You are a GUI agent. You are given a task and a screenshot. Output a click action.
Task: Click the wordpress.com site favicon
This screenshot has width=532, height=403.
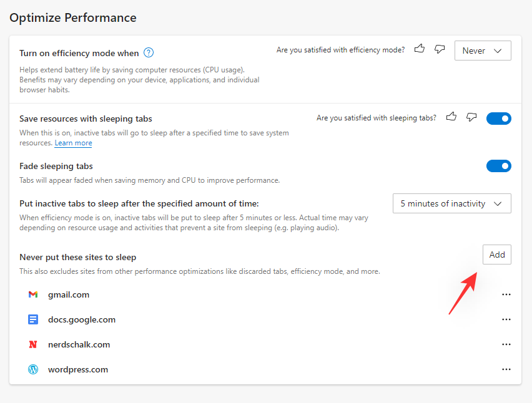(32, 369)
